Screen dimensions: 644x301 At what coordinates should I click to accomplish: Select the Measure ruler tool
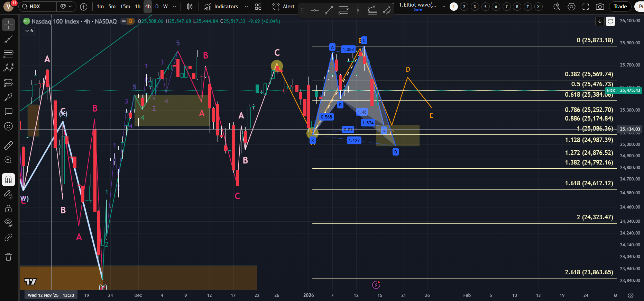[x=8, y=145]
